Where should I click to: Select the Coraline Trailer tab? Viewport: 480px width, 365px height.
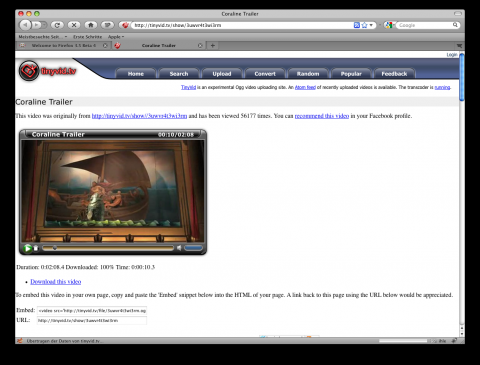159,45
